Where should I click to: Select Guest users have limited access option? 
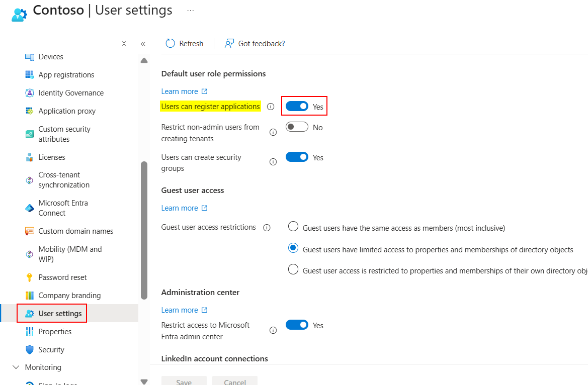click(x=293, y=248)
